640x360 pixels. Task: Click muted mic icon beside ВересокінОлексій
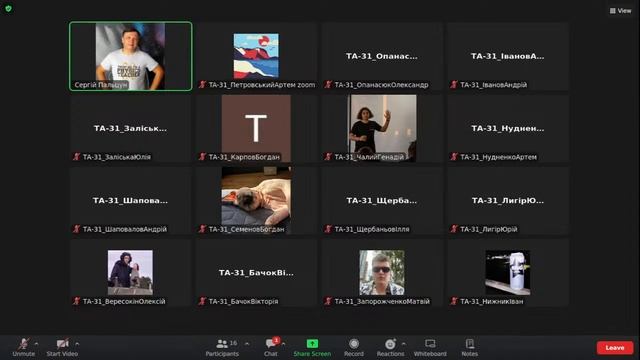[x=76, y=301]
